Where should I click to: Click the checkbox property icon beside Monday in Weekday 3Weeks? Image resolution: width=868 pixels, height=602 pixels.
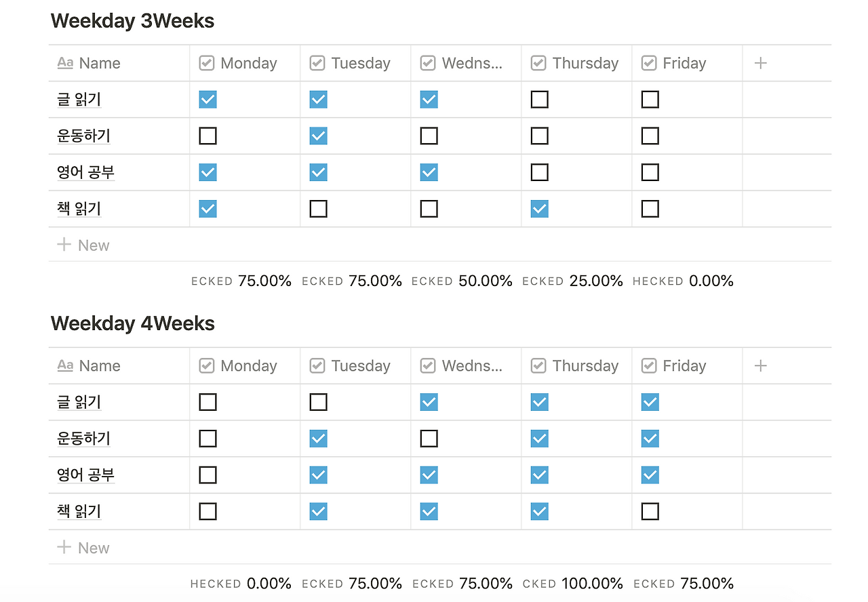tap(207, 63)
